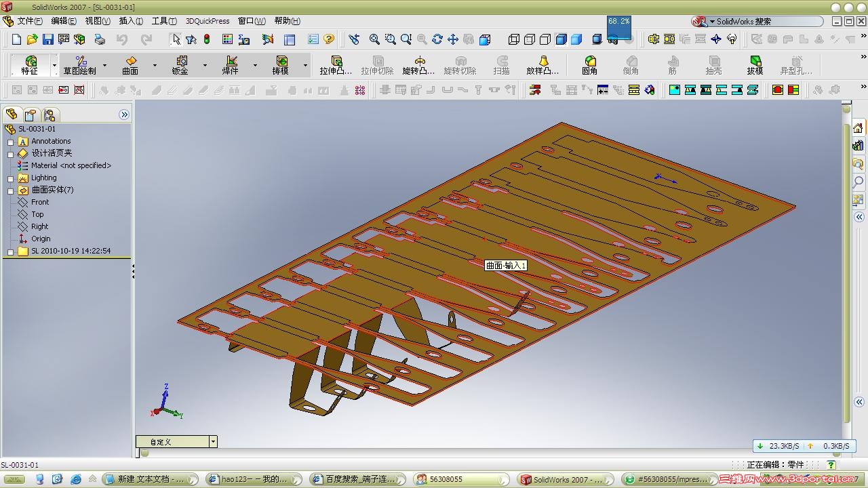This screenshot has width=868, height=488.
Task: Open the dropdown arrow next to 焊件
Action: [x=255, y=65]
